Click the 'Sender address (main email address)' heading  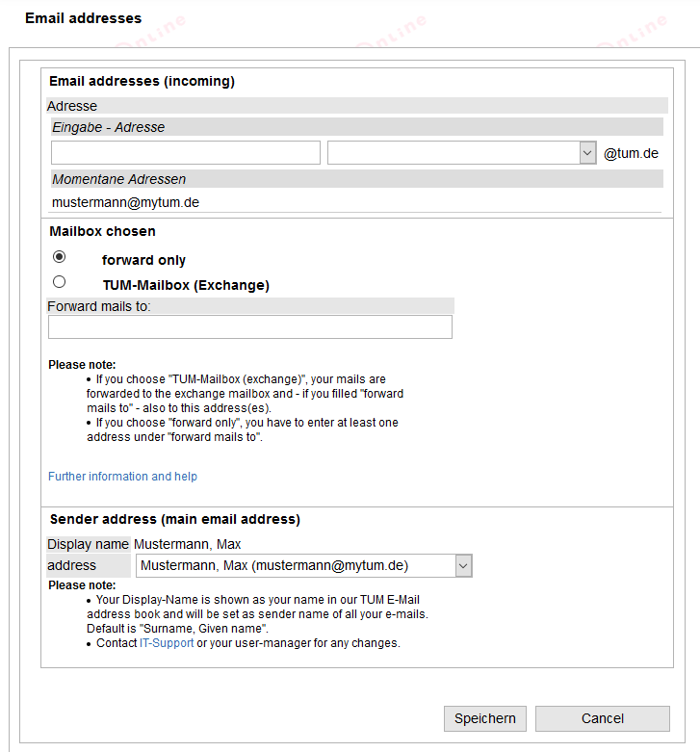(x=174, y=519)
